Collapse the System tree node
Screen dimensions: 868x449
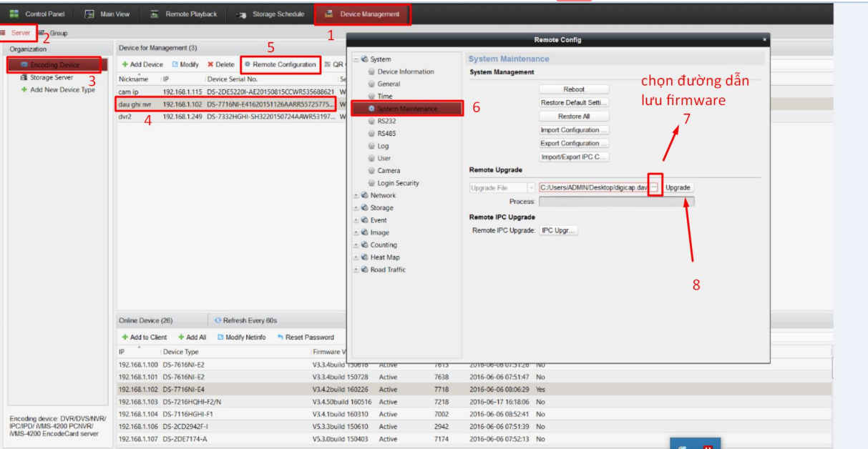pos(356,59)
